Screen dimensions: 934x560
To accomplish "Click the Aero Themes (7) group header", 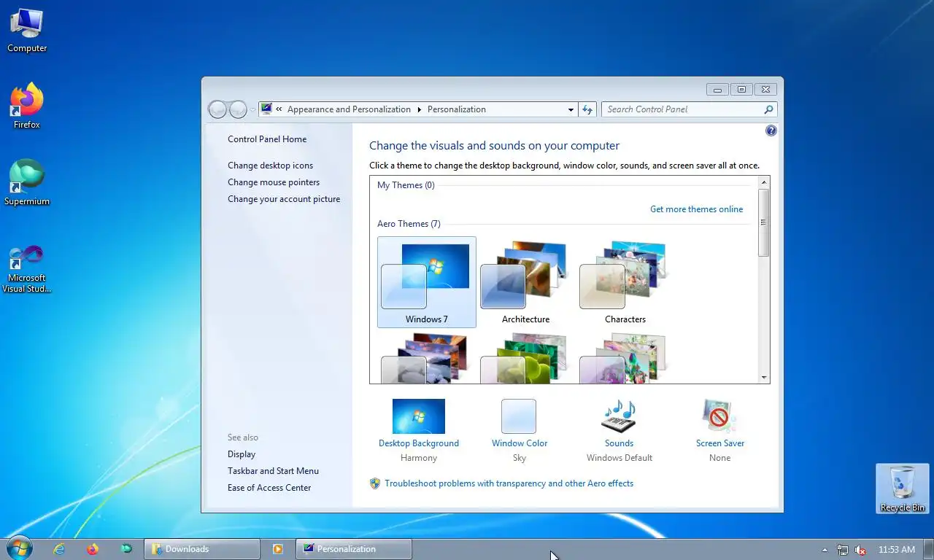I will [x=409, y=224].
